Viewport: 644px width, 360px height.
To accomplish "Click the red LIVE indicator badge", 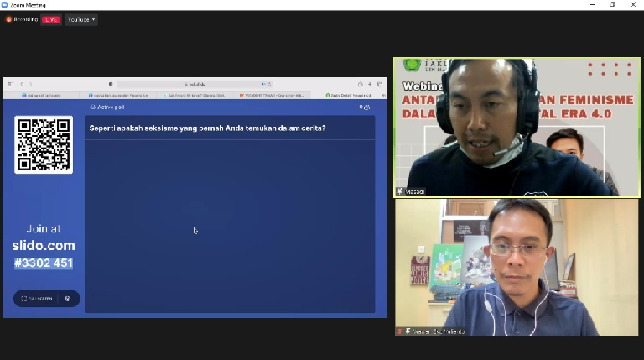I will pos(51,19).
